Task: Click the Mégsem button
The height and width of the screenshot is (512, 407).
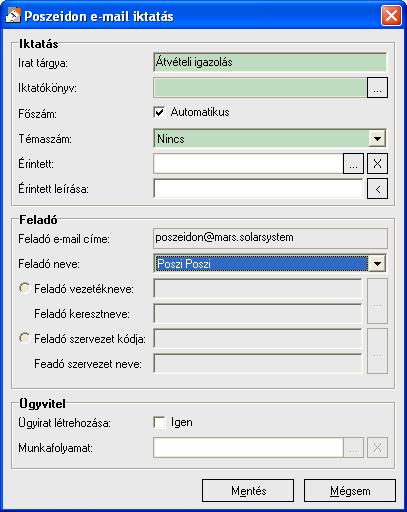Action: click(350, 491)
